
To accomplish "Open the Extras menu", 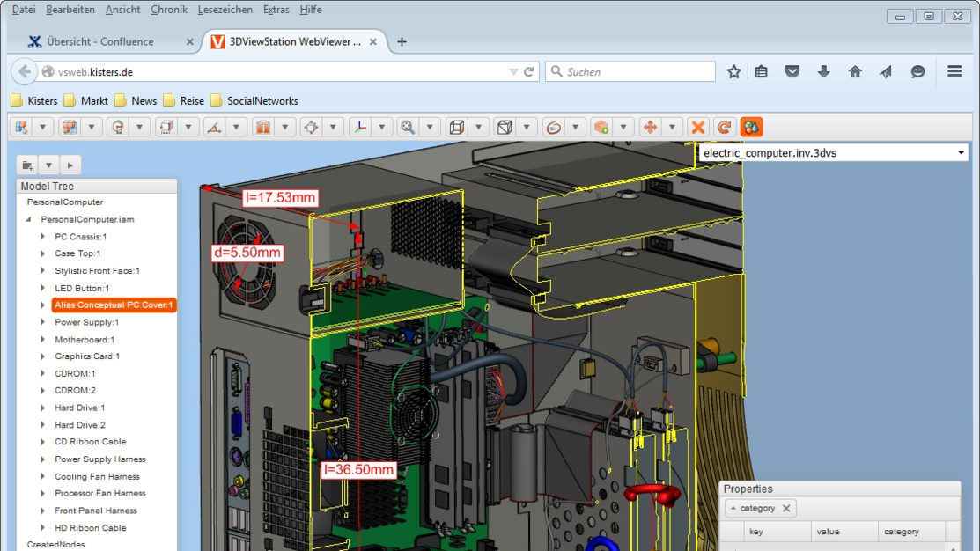I will tap(276, 10).
